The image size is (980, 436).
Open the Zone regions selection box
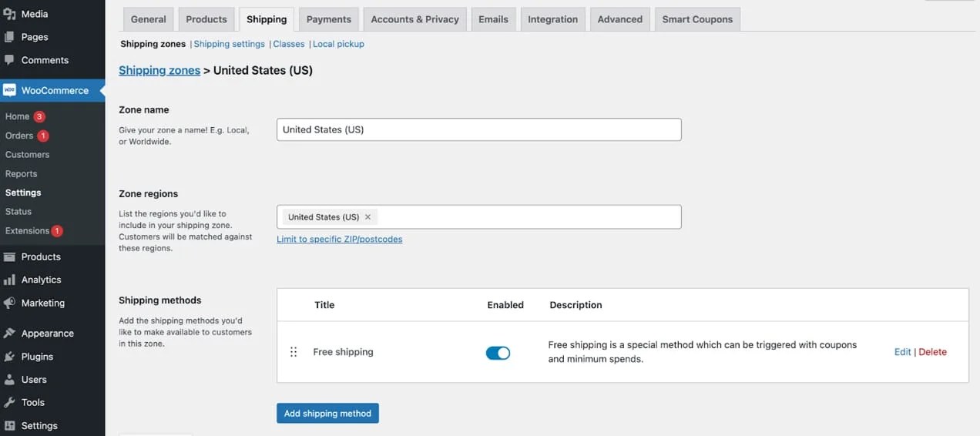click(x=528, y=217)
